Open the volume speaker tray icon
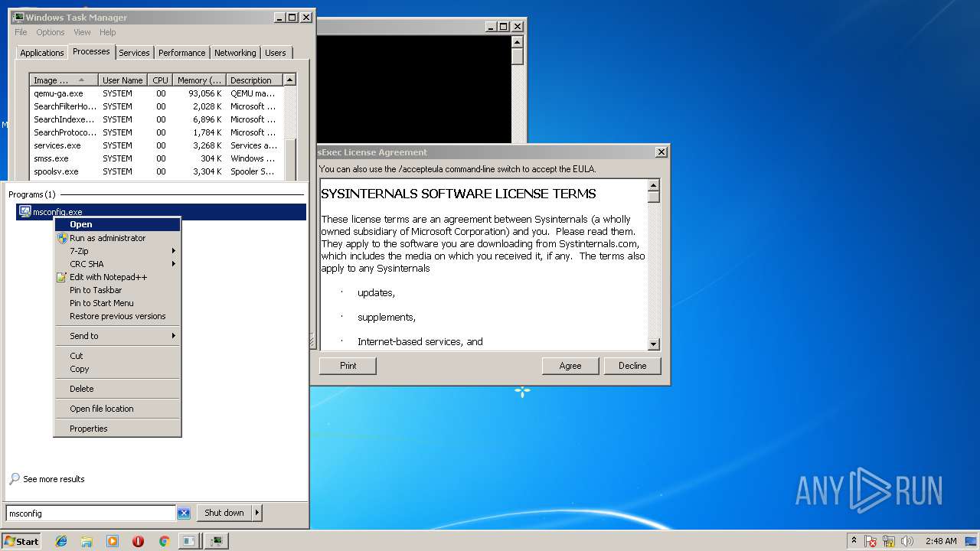The height and width of the screenshot is (551, 980). [907, 541]
